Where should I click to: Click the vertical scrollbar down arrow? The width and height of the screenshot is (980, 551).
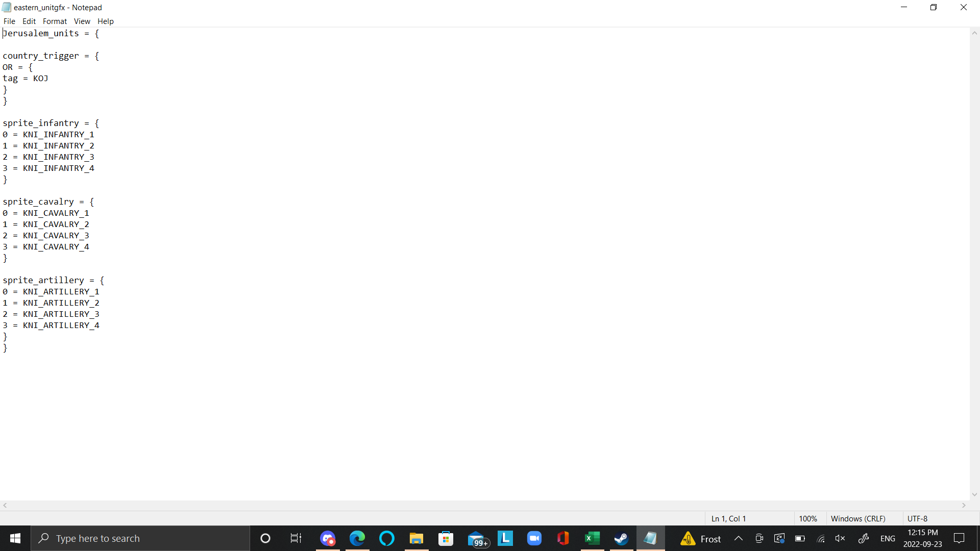tap(974, 494)
